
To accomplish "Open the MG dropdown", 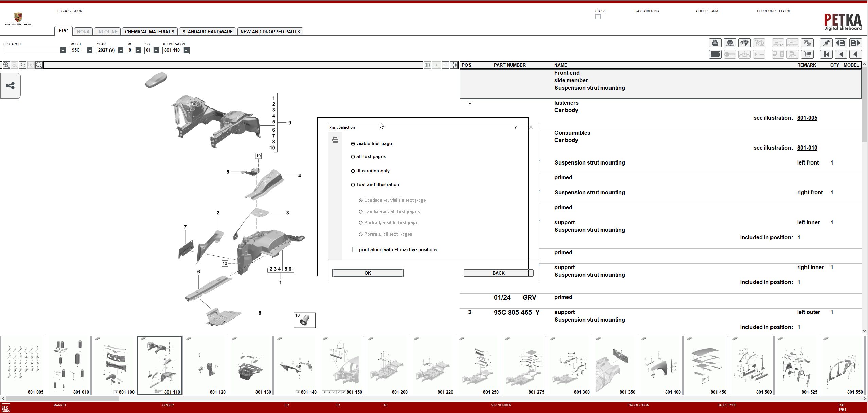I will [138, 50].
